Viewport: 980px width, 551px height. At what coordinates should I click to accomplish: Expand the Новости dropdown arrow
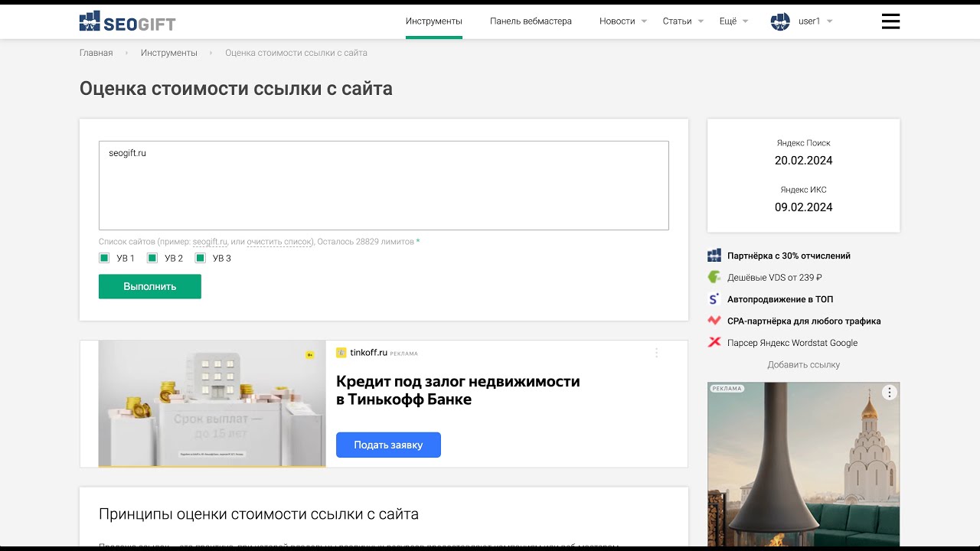644,21
